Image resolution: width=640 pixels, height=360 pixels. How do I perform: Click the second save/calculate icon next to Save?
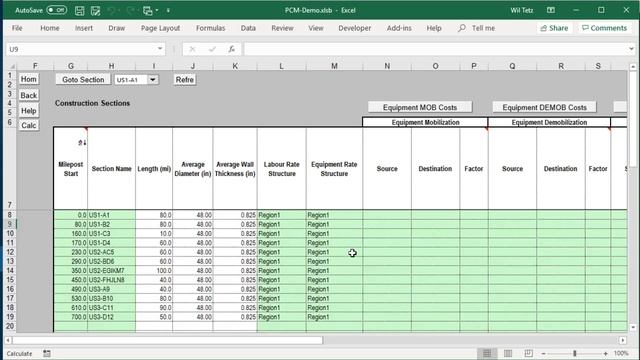[95, 11]
